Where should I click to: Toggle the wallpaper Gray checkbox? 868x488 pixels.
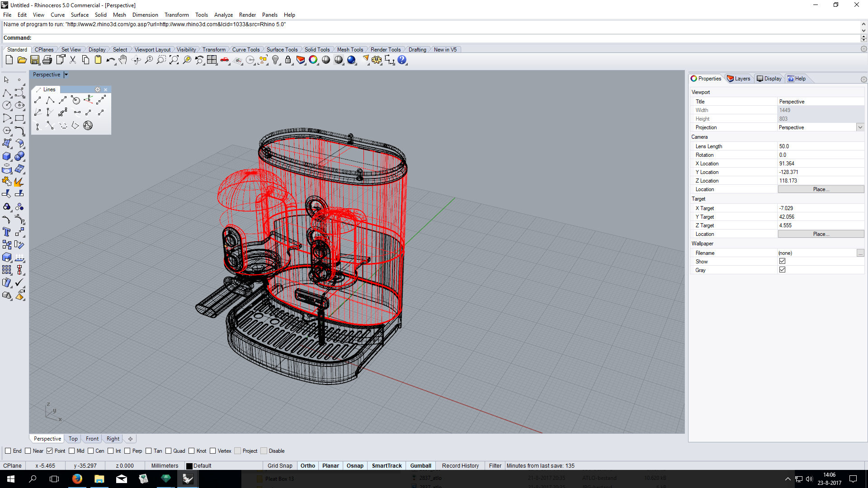(782, 270)
